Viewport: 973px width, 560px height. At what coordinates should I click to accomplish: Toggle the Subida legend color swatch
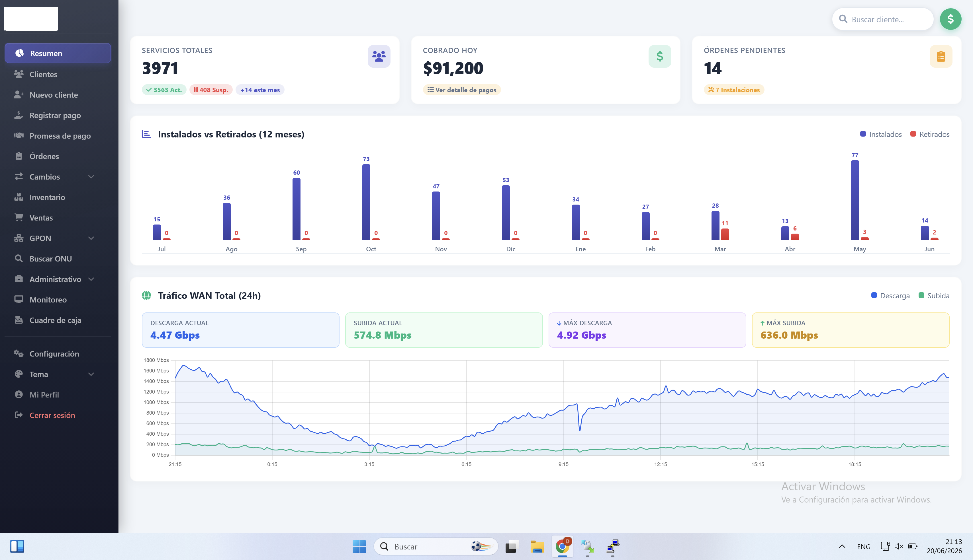coord(921,295)
